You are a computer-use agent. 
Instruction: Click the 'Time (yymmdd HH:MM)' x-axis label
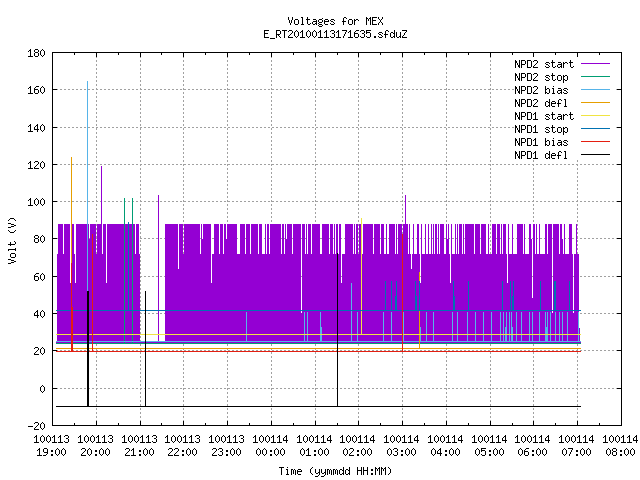(335, 471)
